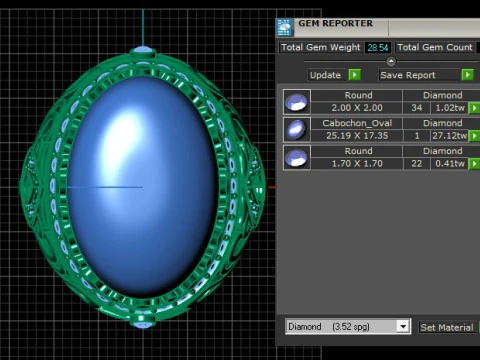This screenshot has width=480, height=360.
Task: Click the quantity cell showing 22
Action: click(x=416, y=164)
